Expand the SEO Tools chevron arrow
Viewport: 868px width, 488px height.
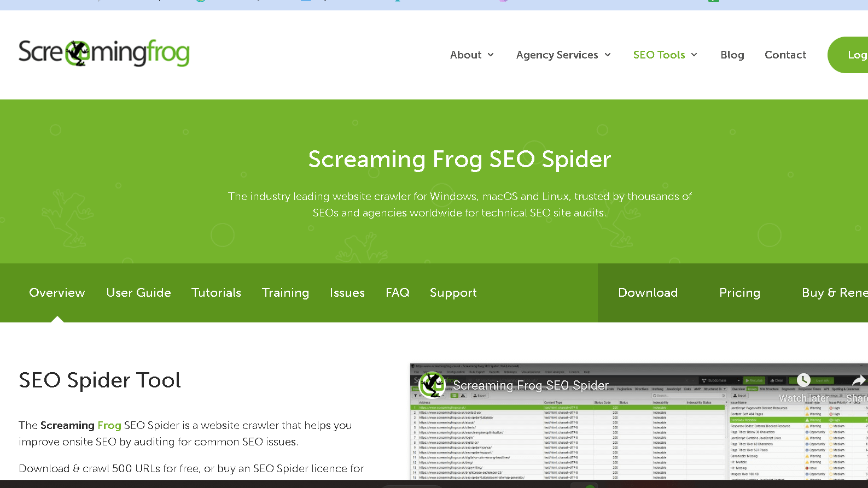point(694,55)
